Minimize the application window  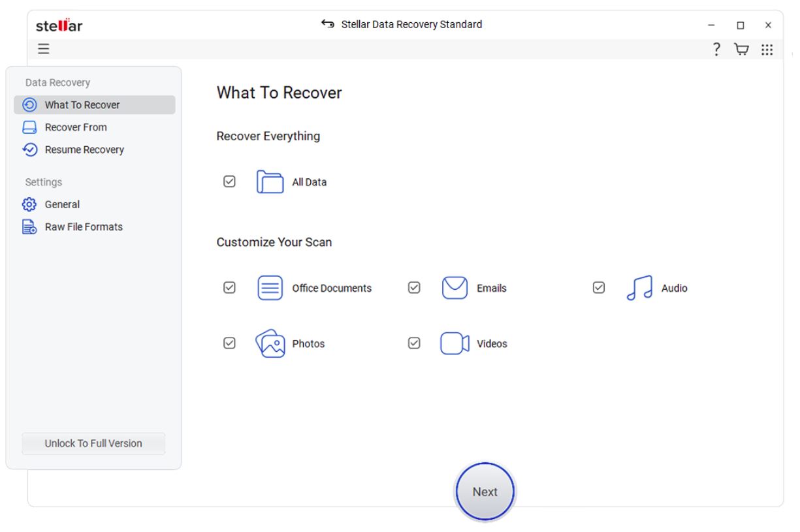point(712,25)
